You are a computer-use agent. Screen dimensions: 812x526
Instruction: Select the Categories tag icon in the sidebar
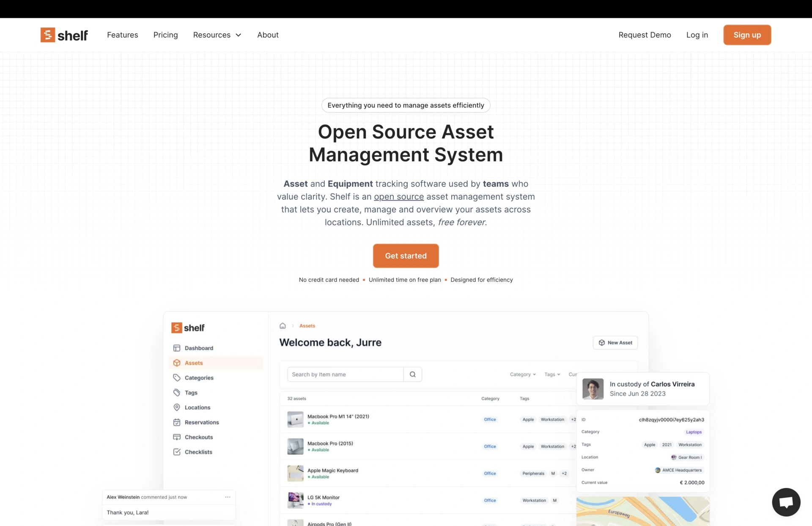[x=177, y=377]
